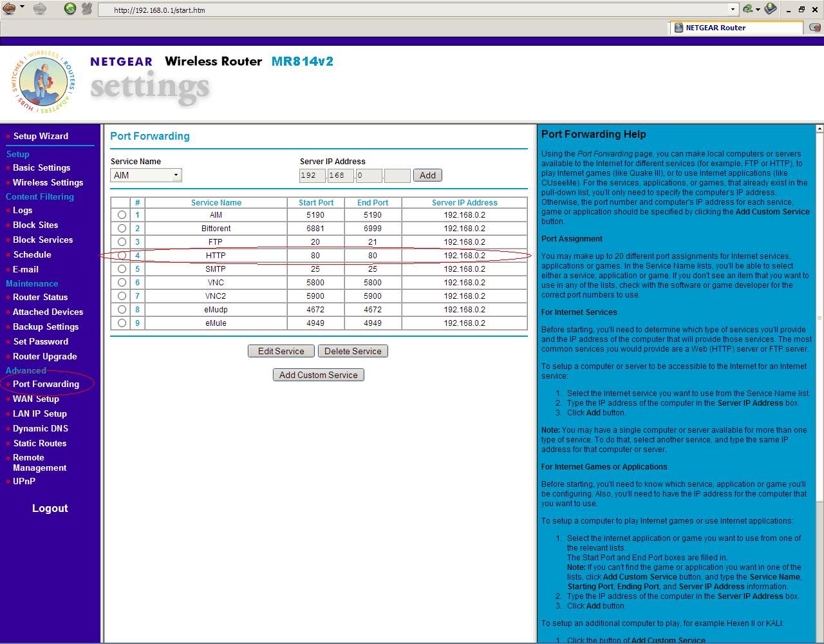Click the Add Custom Service button
824x644 pixels.
pos(318,374)
